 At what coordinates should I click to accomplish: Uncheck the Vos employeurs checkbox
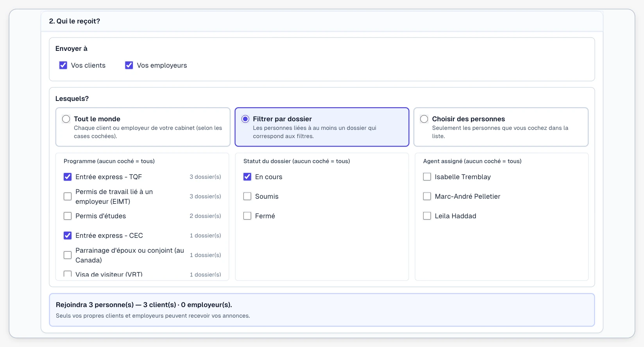coord(129,65)
